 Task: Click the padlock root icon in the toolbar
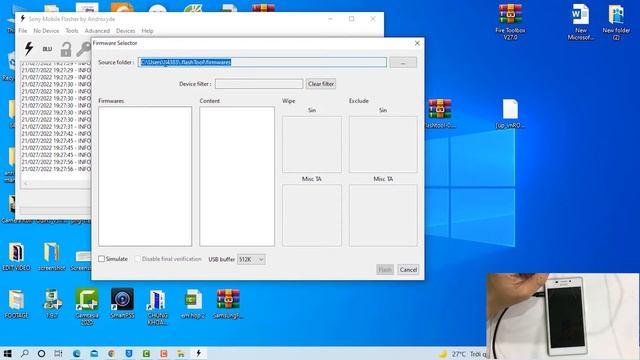pyautogui.click(x=66, y=49)
